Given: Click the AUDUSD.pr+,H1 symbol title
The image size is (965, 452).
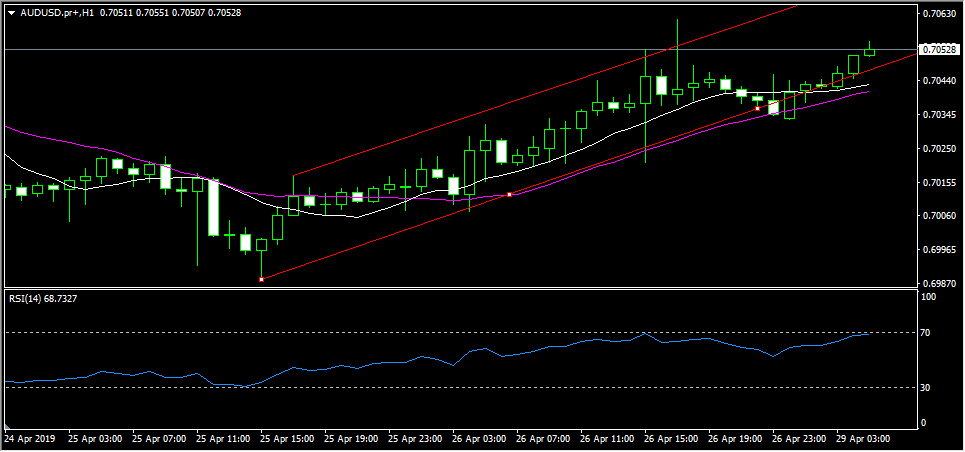Looking at the screenshot, I should pyautogui.click(x=57, y=13).
